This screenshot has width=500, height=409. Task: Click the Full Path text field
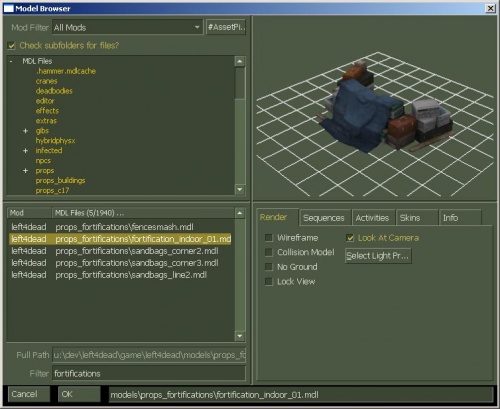[149, 355]
